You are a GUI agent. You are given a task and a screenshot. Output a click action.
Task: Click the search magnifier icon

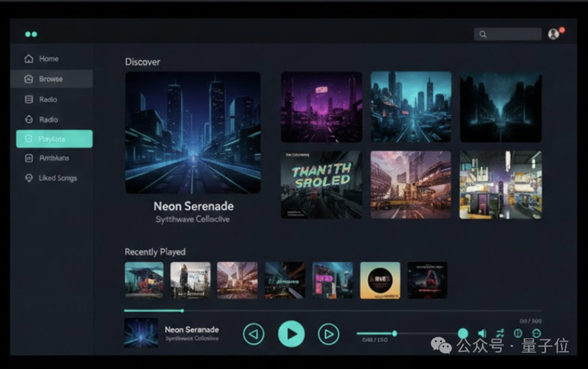click(483, 34)
